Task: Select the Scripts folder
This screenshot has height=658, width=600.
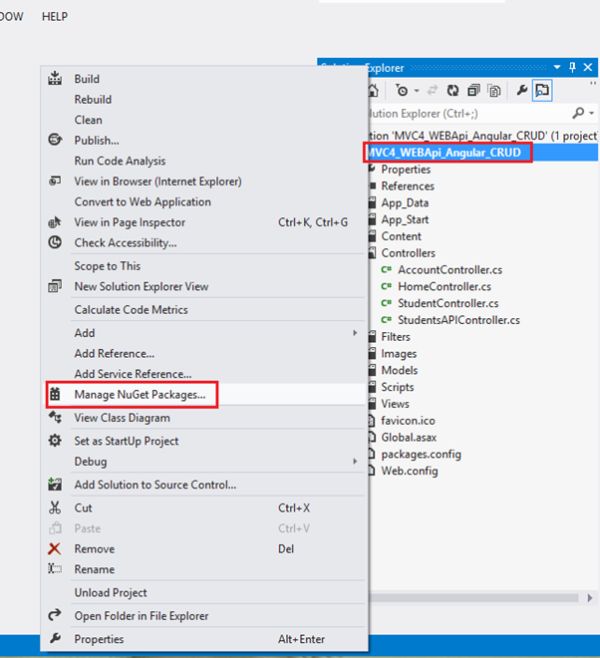Action: tap(397, 387)
